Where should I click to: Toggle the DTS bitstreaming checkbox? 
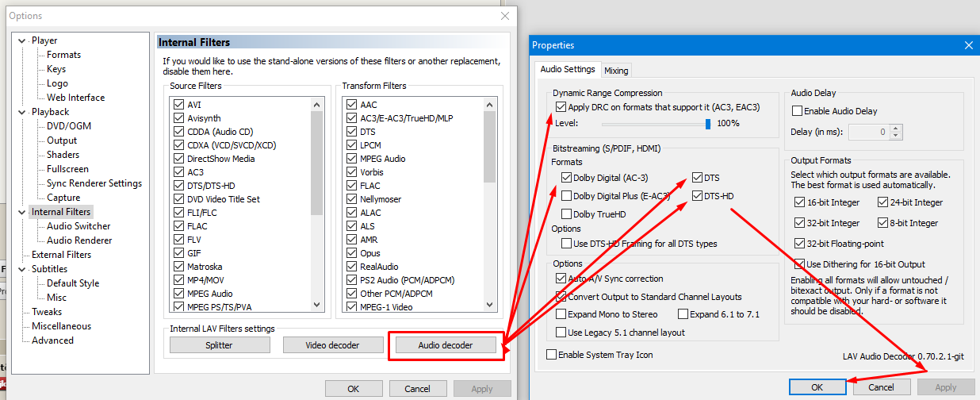coord(697,178)
